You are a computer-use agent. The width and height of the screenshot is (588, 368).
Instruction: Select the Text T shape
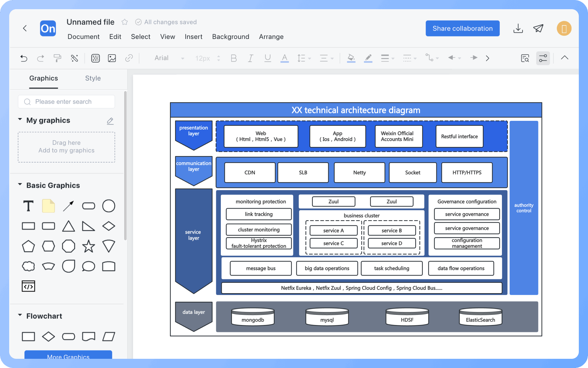(28, 206)
